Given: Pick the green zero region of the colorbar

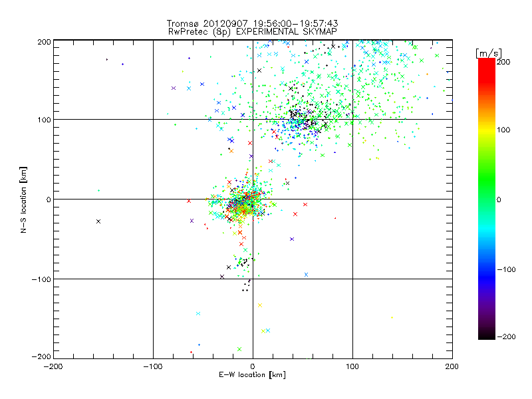Looking at the screenshot, I should [x=487, y=199].
